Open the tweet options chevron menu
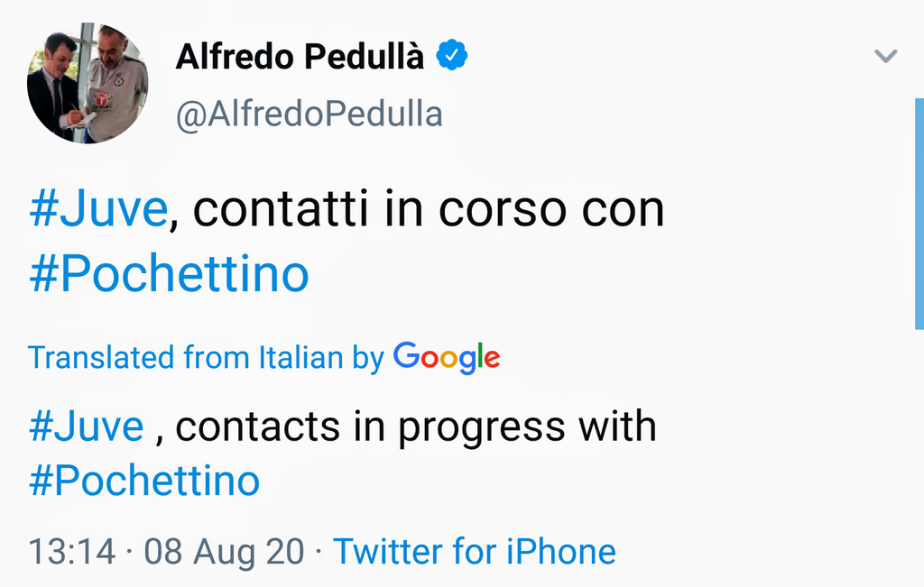Image resolution: width=924 pixels, height=587 pixels. 886,57
